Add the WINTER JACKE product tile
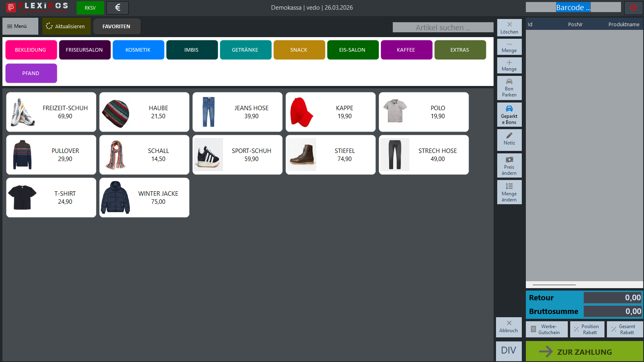The height and width of the screenshot is (362, 644). click(x=144, y=198)
